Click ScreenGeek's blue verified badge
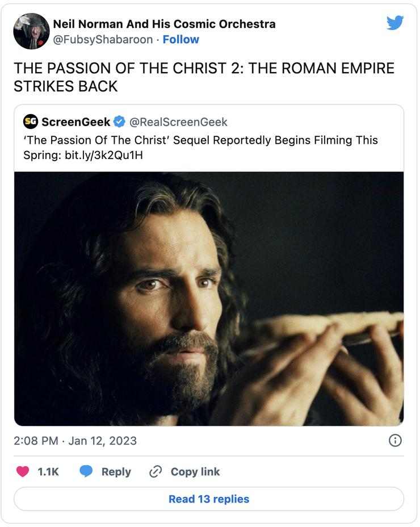Screen dimensions: 420x527 tap(119, 122)
